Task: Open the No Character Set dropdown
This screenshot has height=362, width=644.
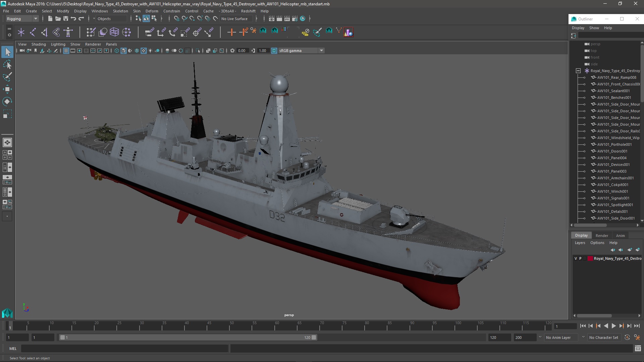Action: 605,338
